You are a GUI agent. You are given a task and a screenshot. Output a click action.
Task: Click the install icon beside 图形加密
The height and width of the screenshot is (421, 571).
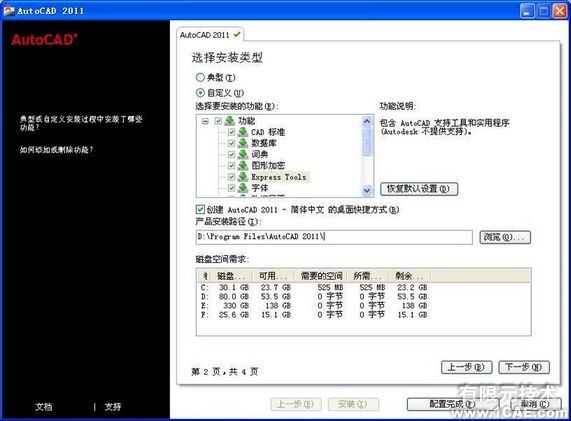[x=243, y=166]
